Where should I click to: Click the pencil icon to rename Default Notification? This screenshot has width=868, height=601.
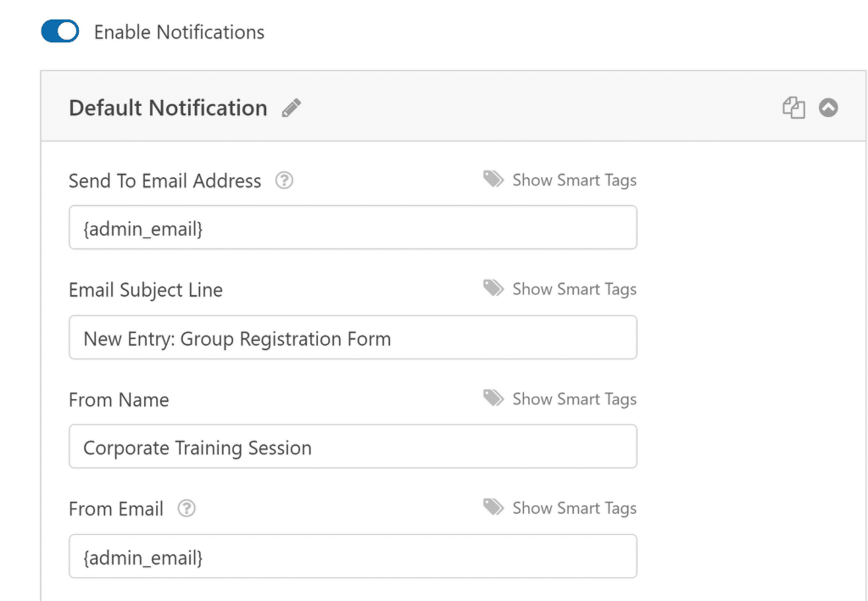point(291,107)
